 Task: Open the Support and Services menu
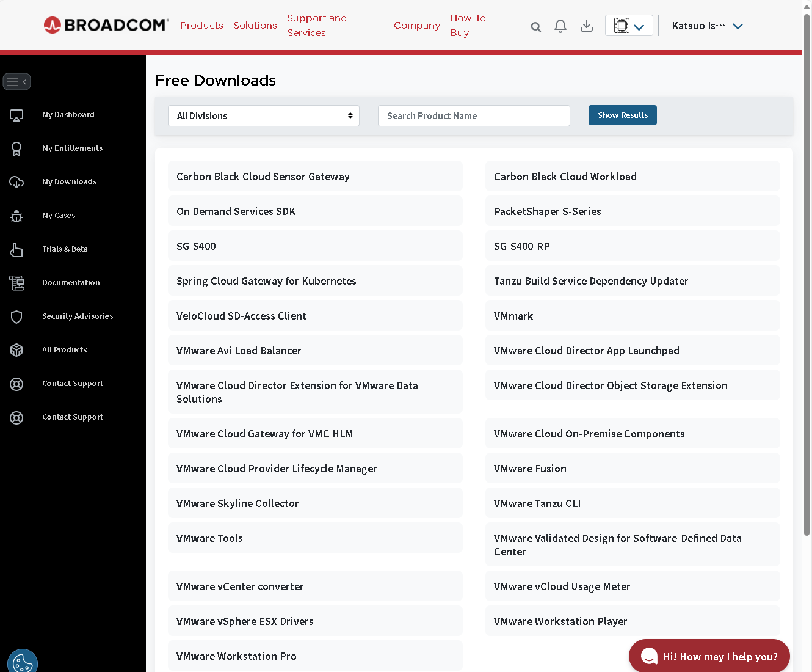(x=317, y=26)
